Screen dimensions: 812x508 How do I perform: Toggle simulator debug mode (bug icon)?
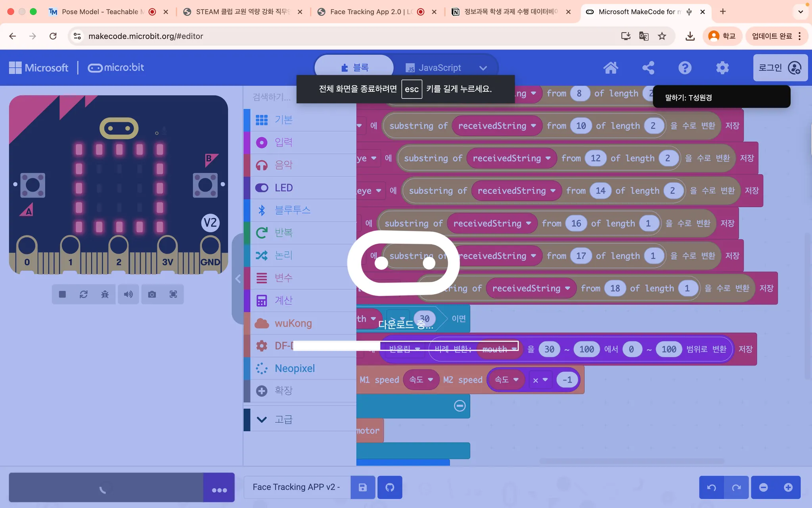click(105, 294)
